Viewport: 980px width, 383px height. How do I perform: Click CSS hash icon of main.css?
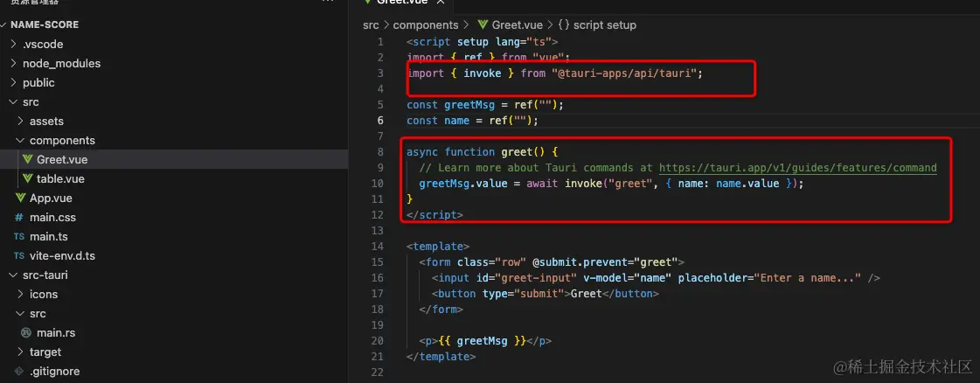(x=18, y=218)
